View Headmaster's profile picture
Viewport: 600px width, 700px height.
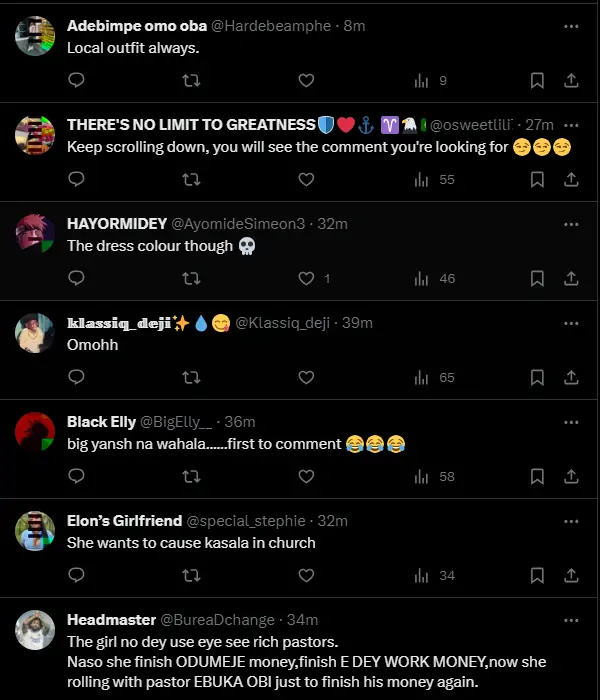(x=35, y=629)
